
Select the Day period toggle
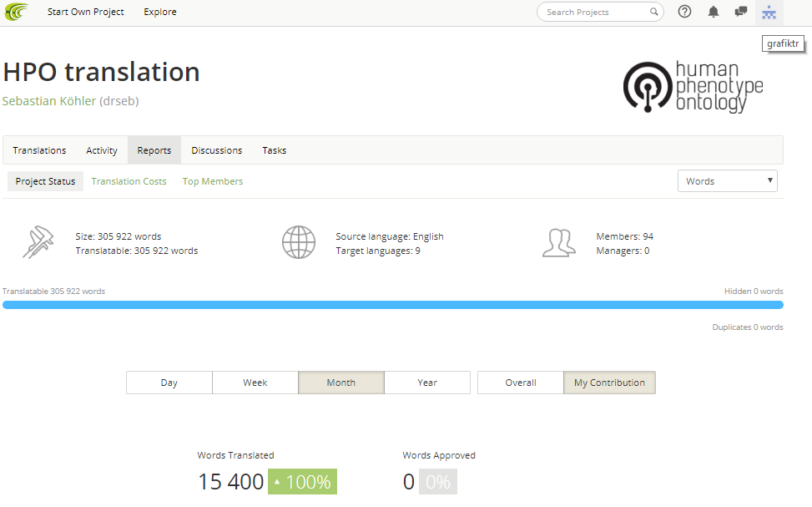(x=169, y=383)
